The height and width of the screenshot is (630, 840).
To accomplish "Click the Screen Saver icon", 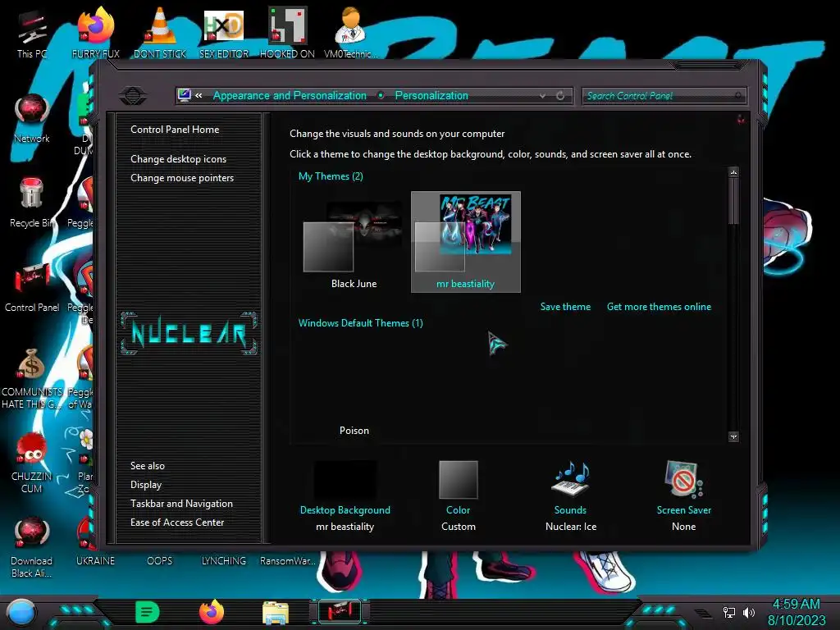I will (x=683, y=479).
